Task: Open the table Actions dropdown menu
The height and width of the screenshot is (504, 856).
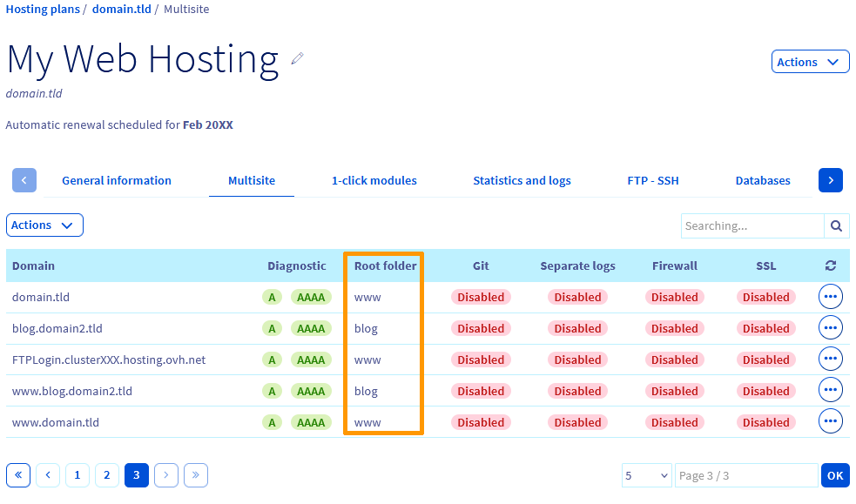Action: click(44, 225)
